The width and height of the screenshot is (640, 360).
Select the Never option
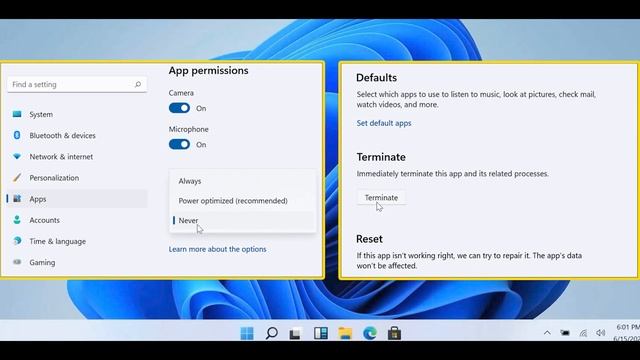point(243,220)
